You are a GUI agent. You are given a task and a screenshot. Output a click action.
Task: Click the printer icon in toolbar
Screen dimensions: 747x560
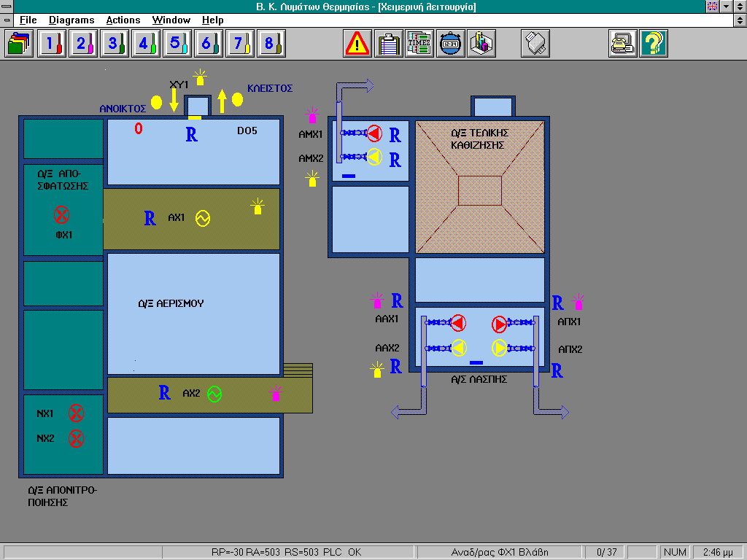click(535, 44)
